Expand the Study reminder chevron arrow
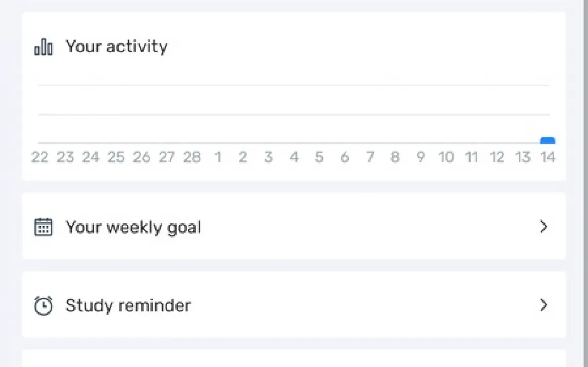The image size is (588, 367). (544, 305)
